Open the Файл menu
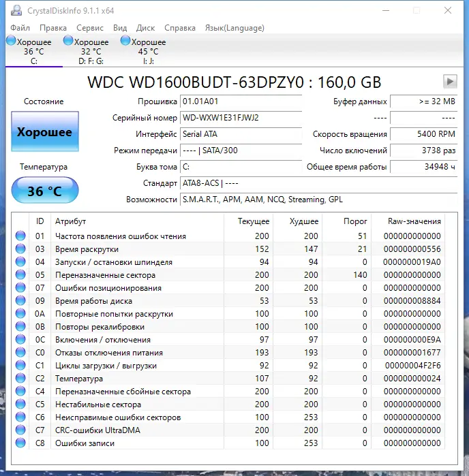 [x=20, y=28]
